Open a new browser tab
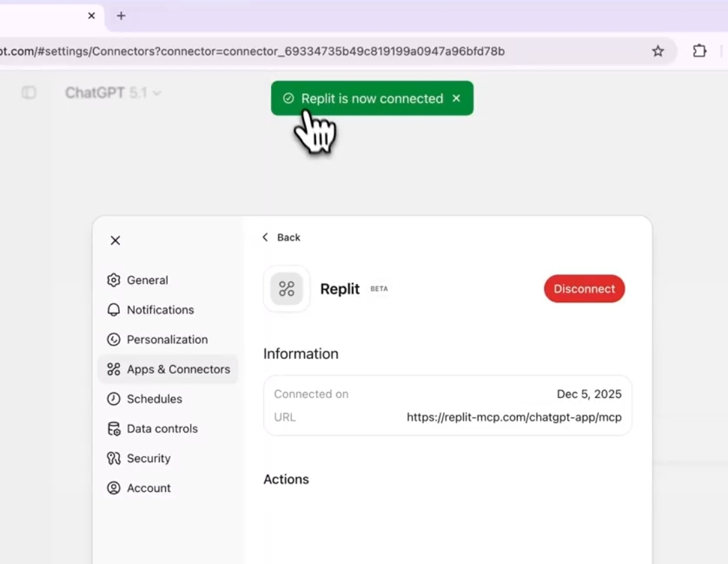Image resolution: width=728 pixels, height=564 pixels. click(121, 16)
